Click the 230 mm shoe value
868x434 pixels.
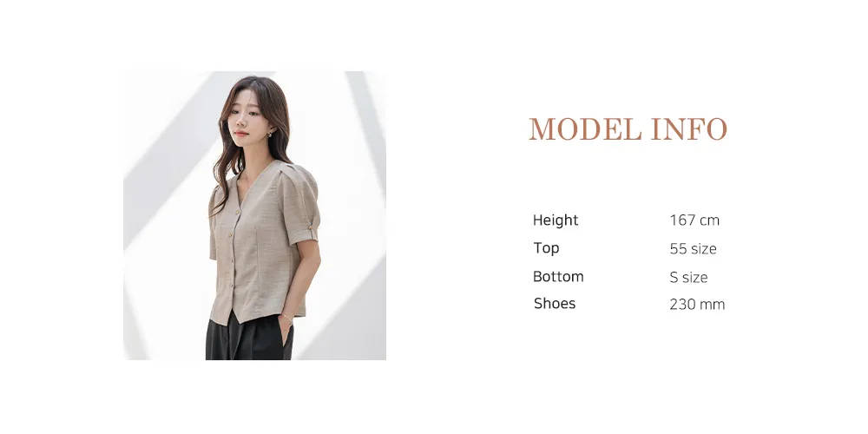697,305
